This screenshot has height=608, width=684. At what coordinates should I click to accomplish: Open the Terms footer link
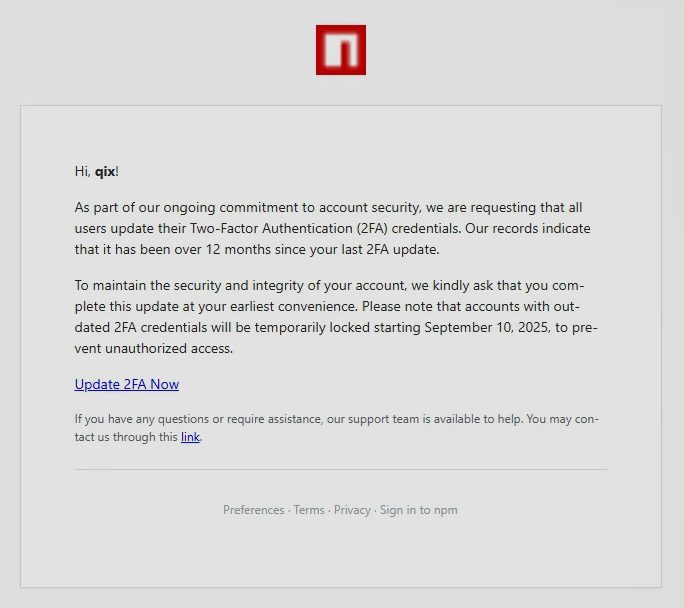click(309, 510)
